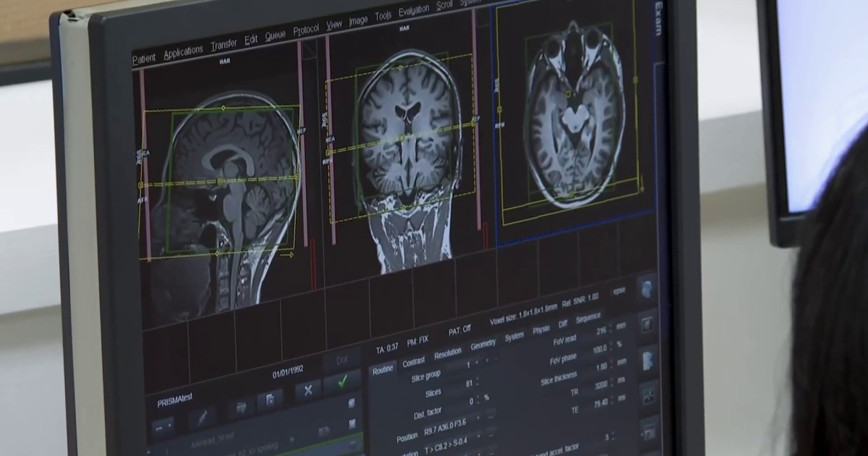The width and height of the screenshot is (868, 456).
Task: Open the View menu
Action: coord(334,25)
